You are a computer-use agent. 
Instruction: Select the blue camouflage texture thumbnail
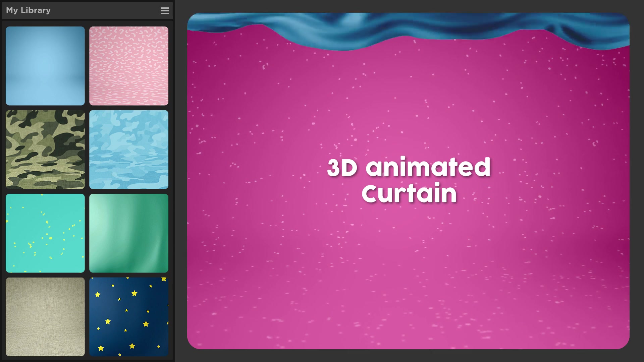129,149
